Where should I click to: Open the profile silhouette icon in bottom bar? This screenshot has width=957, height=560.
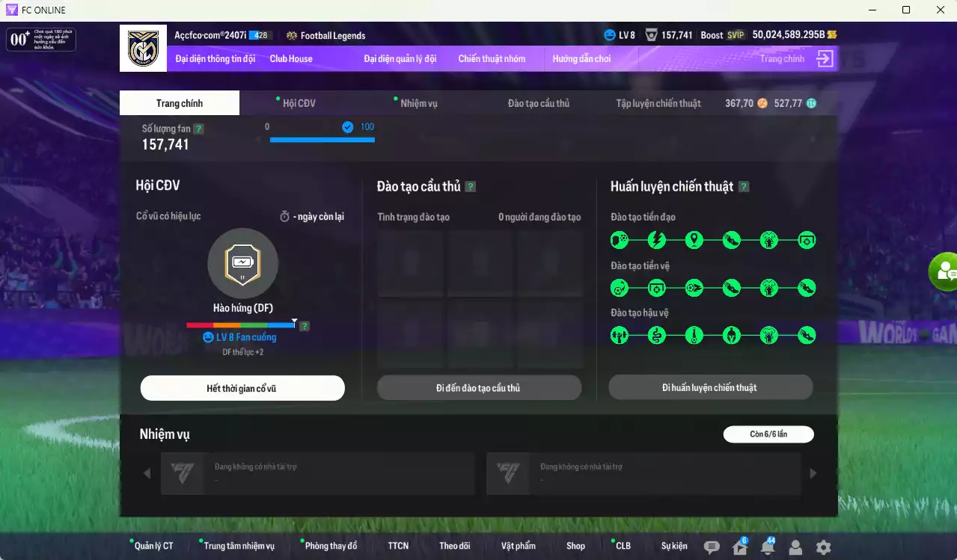tap(795, 547)
